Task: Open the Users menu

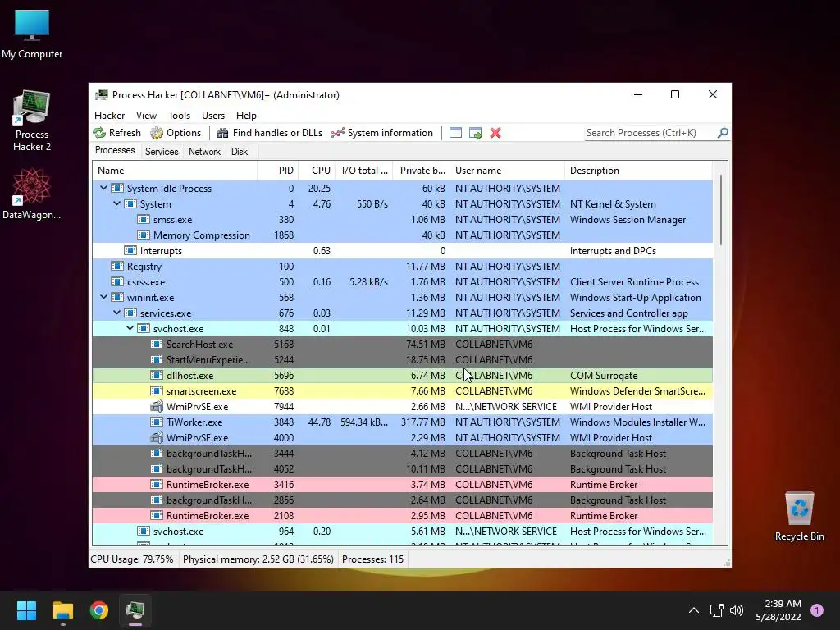Action: 213,115
